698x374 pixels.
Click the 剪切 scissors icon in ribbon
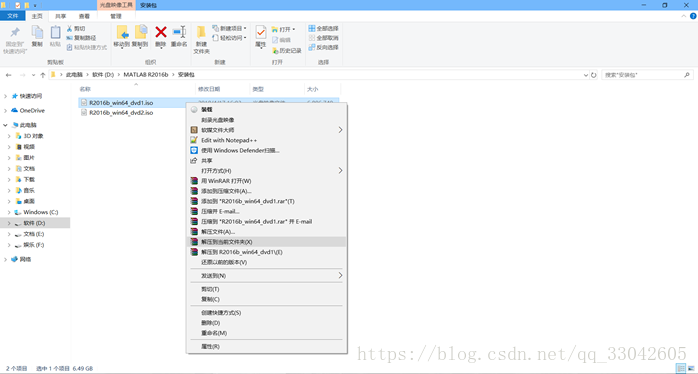(69, 28)
